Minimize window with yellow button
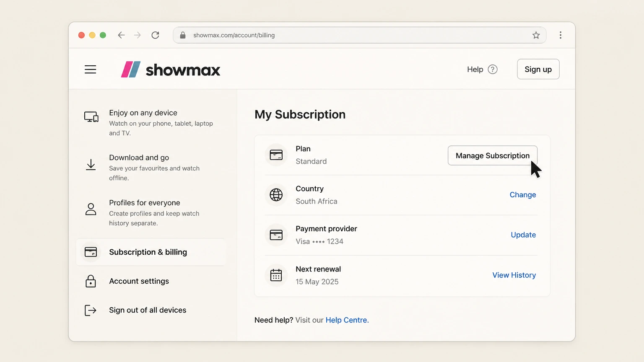This screenshot has width=644, height=362. click(92, 35)
